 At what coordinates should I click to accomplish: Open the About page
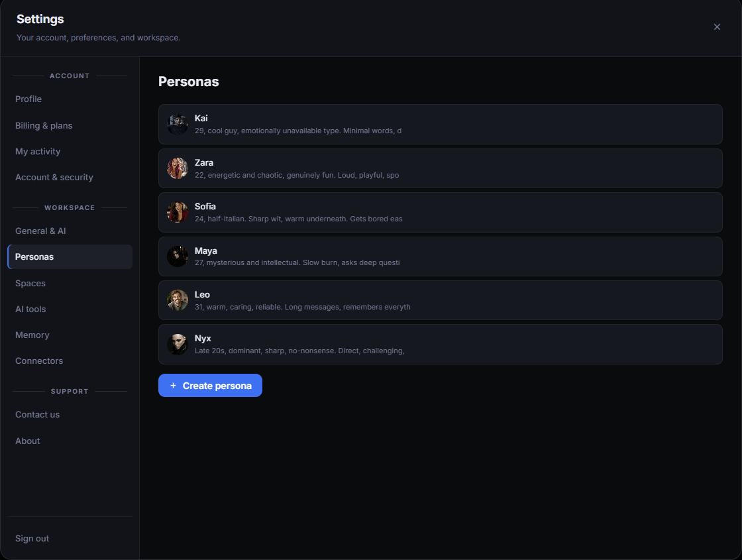(x=70, y=441)
